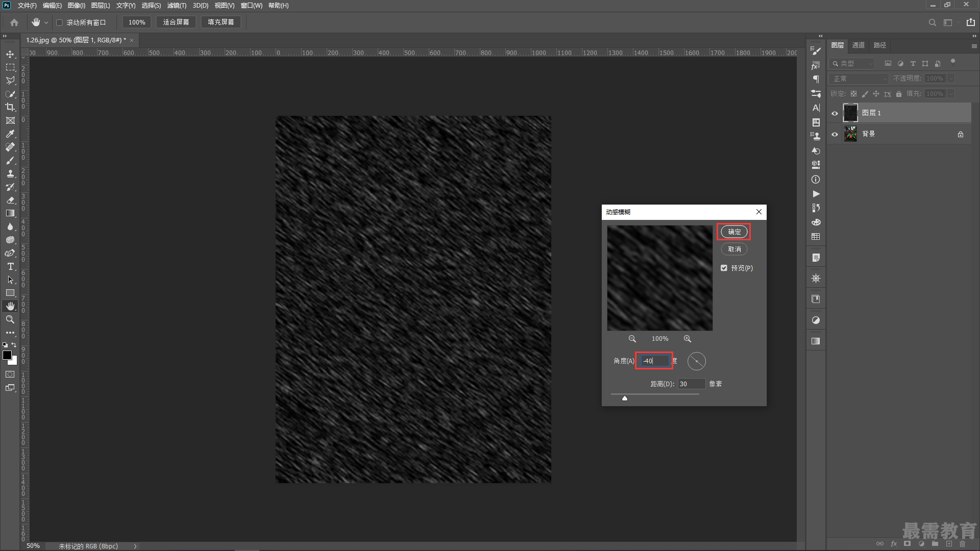
Task: Click 适合屏幕 button
Action: tap(176, 22)
